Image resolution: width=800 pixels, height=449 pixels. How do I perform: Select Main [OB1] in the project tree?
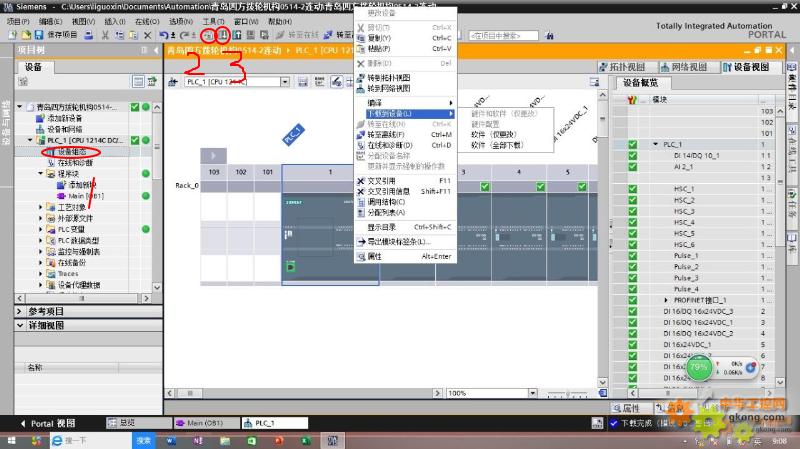click(86, 196)
